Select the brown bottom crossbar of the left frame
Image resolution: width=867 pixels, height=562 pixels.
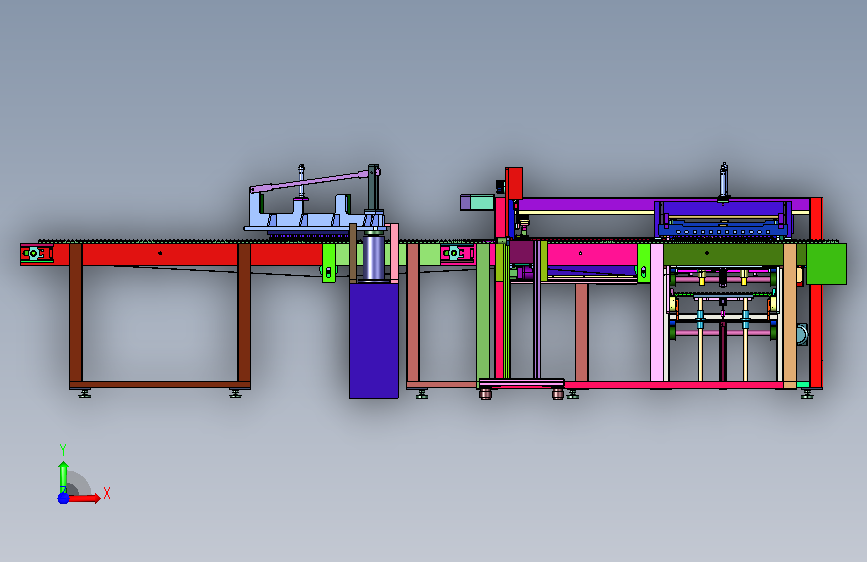[160, 384]
